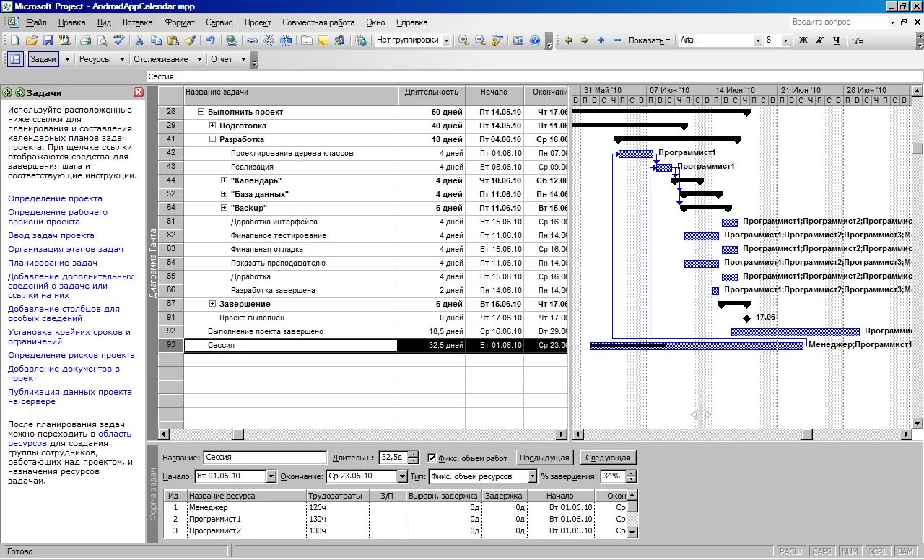Open the 'Правка' menu
Image resolution: width=924 pixels, height=560 pixels.
[72, 22]
